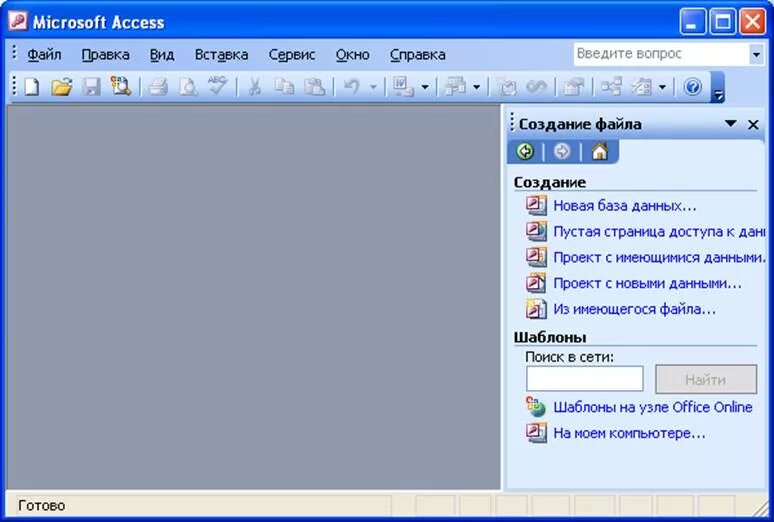Click the menu bar move handle
The width and height of the screenshot is (774, 522).
[x=14, y=53]
